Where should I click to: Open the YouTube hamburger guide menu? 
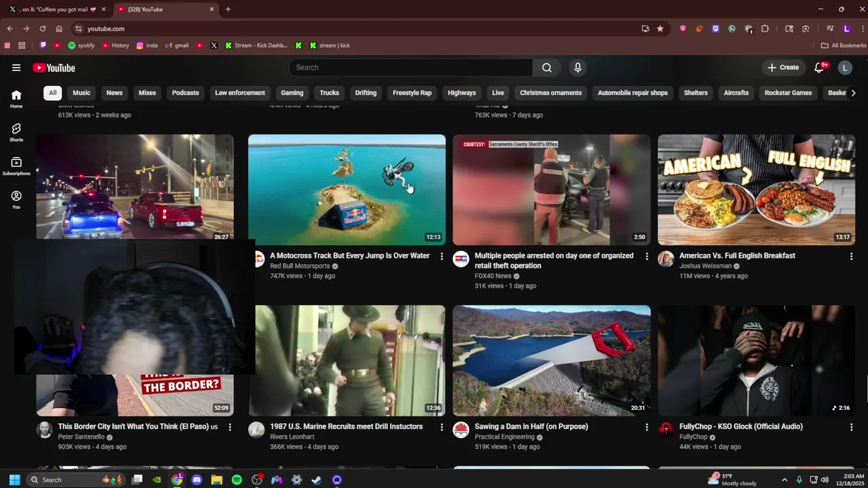16,68
